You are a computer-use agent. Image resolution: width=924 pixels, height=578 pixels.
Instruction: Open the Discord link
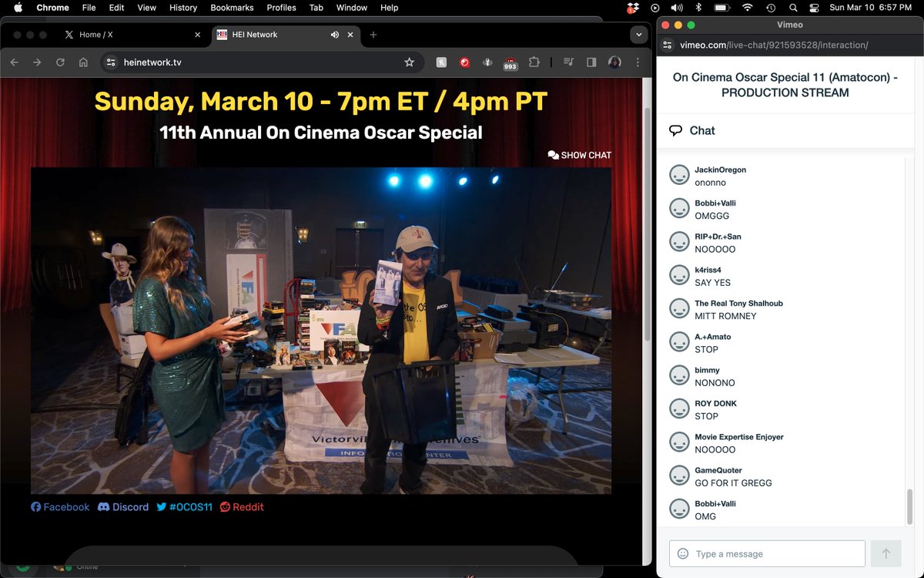coord(123,507)
